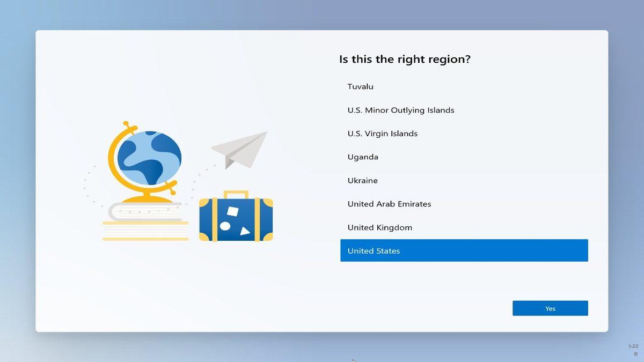The height and width of the screenshot is (362, 644).
Task: Confirm the region by clicking Yes
Action: (550, 308)
